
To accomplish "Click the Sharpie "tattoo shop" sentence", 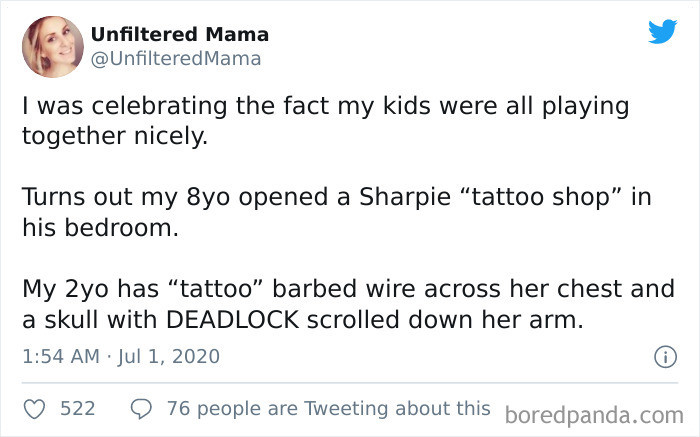I will 337,213.
